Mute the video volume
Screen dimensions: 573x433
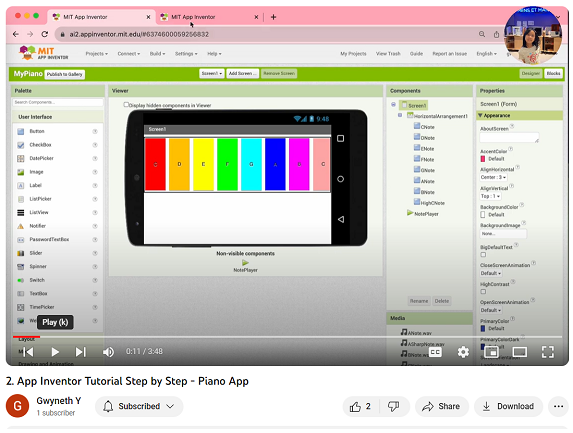(108, 352)
